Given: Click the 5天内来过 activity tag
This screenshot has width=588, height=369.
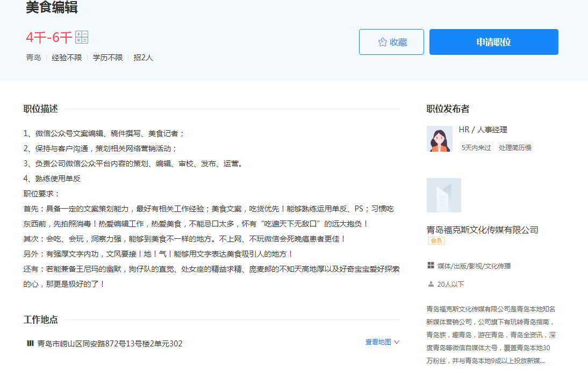Looking at the screenshot, I should click(x=476, y=147).
